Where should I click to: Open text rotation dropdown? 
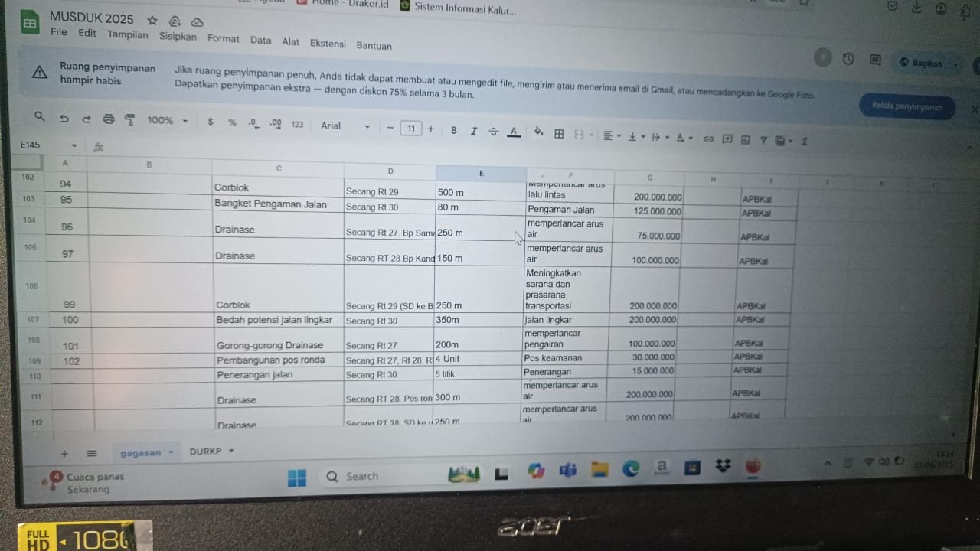(684, 138)
